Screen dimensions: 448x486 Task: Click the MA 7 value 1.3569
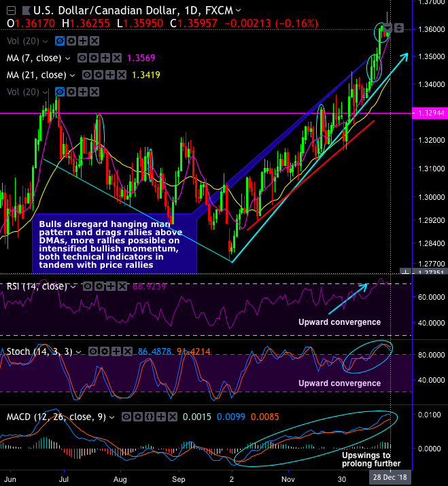coord(141,58)
